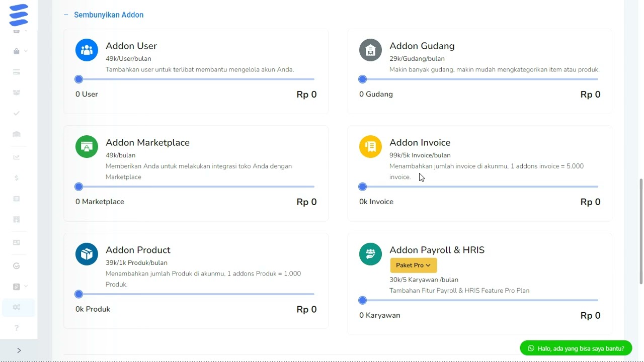Click the credit card sidebar icon

pos(17,72)
